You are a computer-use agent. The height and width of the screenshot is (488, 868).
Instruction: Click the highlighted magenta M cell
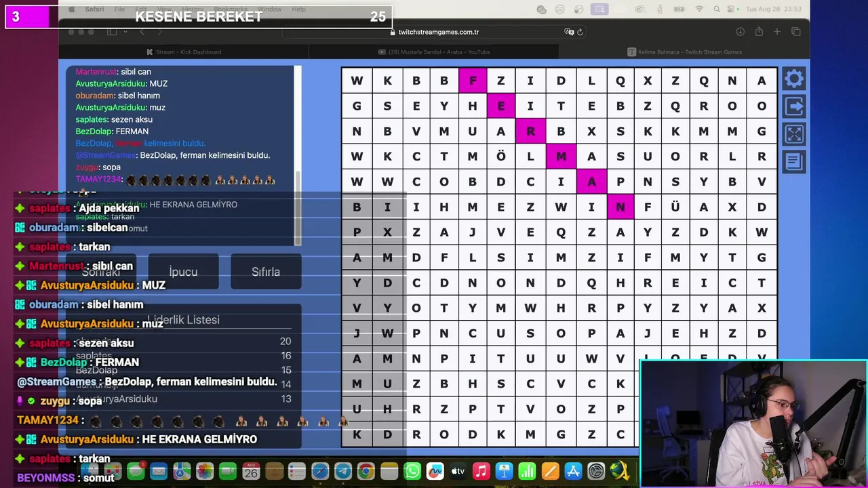click(561, 157)
